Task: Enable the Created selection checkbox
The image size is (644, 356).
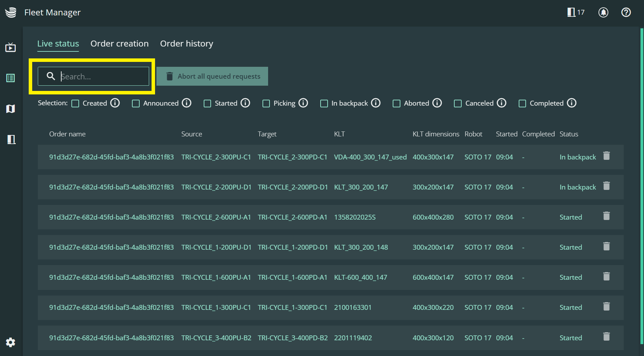Action: click(75, 104)
